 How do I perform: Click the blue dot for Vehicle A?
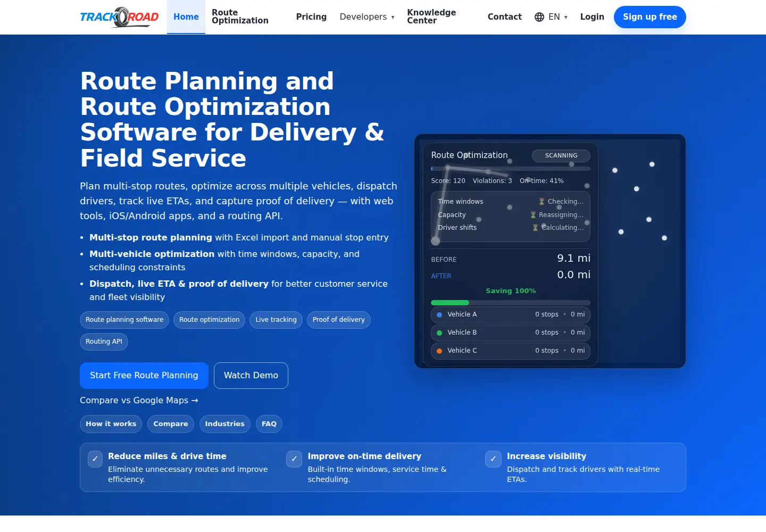point(439,315)
